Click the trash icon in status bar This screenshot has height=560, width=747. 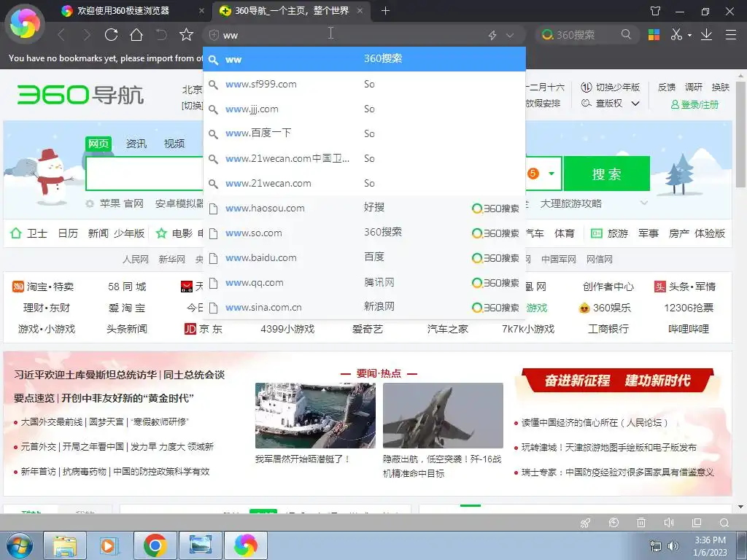(641, 523)
